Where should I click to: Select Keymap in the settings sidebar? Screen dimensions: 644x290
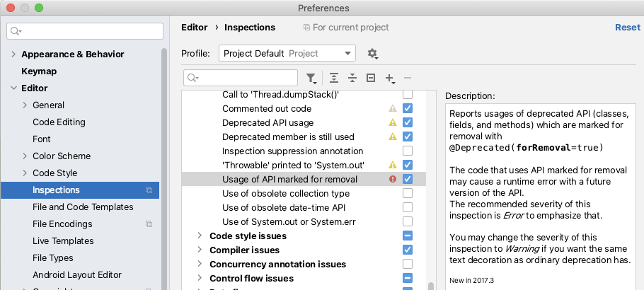tap(39, 71)
